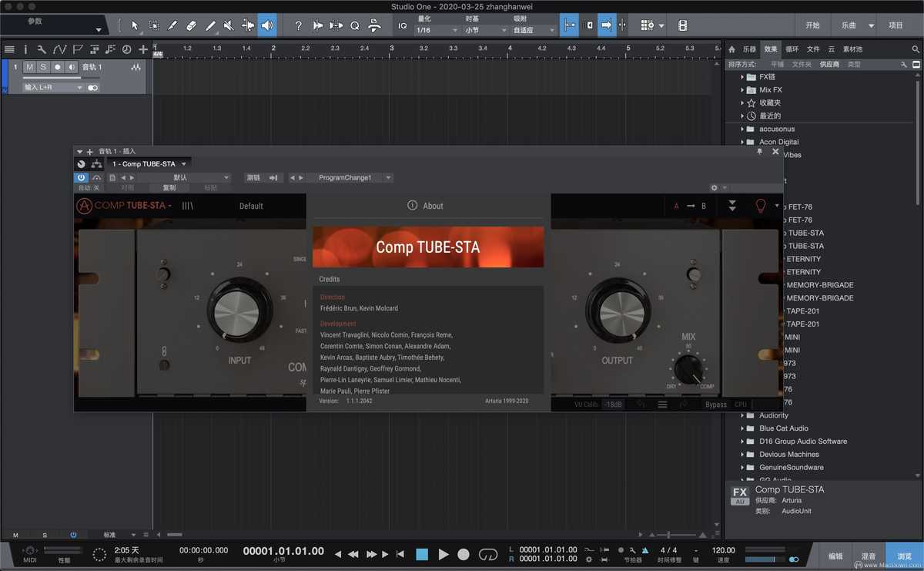Switch to the 乐器 browser tab
924x571 pixels.
click(749, 49)
